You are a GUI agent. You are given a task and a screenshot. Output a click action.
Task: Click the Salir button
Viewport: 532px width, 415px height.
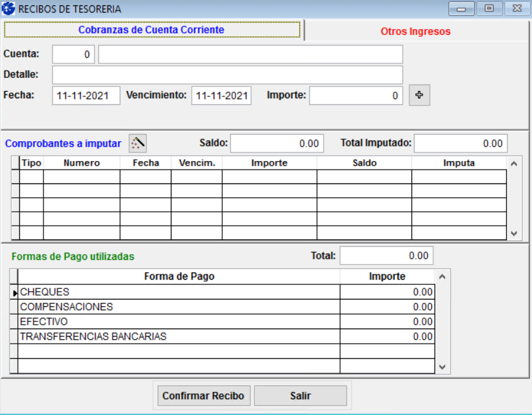[x=300, y=396]
